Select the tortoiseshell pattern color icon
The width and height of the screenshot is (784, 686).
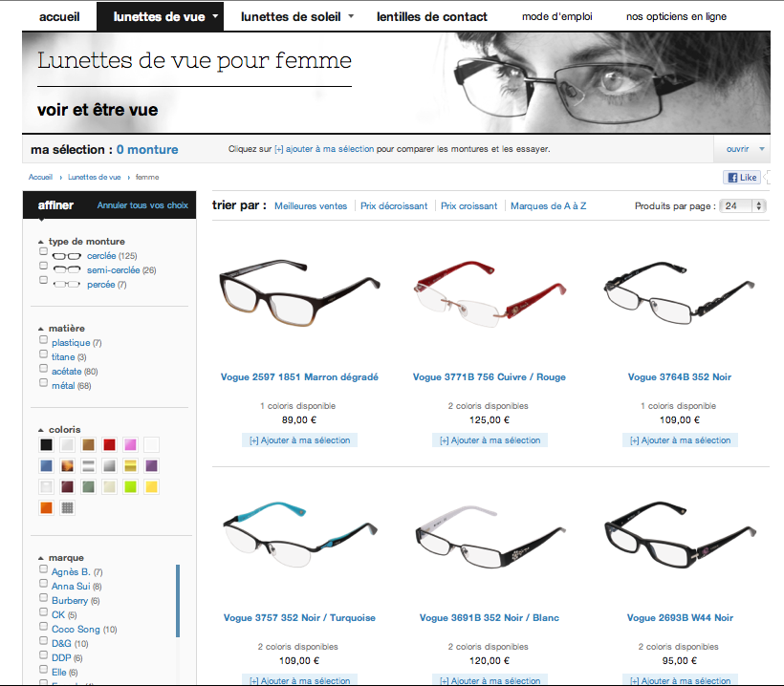click(68, 466)
